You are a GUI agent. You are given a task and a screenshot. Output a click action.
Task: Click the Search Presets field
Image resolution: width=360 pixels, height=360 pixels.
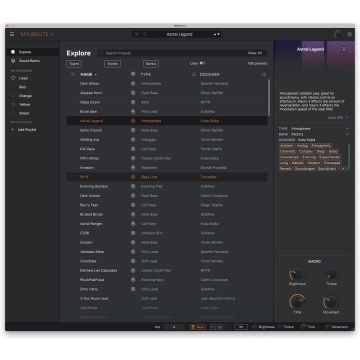[x=172, y=53]
